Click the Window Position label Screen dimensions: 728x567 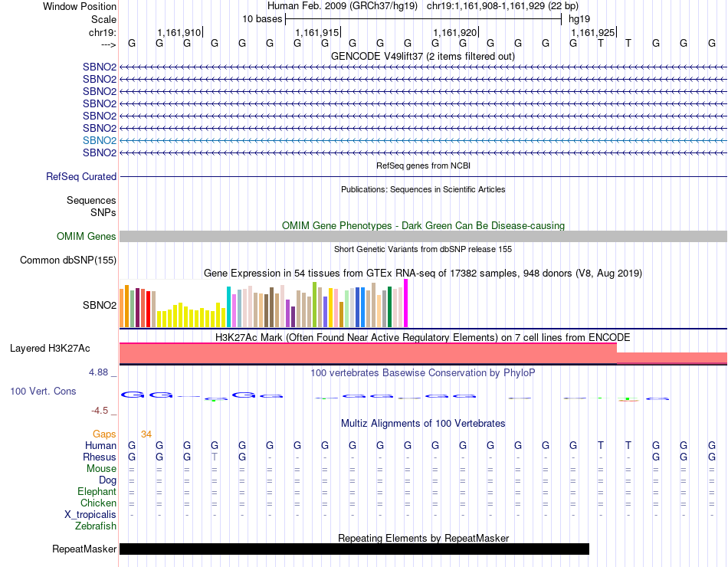point(80,6)
